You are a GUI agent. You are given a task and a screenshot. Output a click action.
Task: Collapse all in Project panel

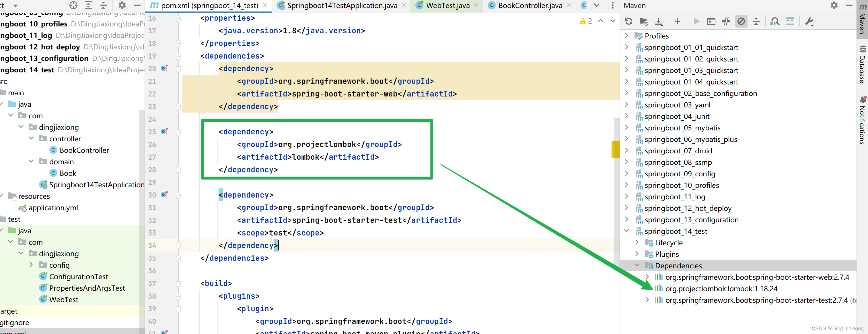(x=104, y=5)
